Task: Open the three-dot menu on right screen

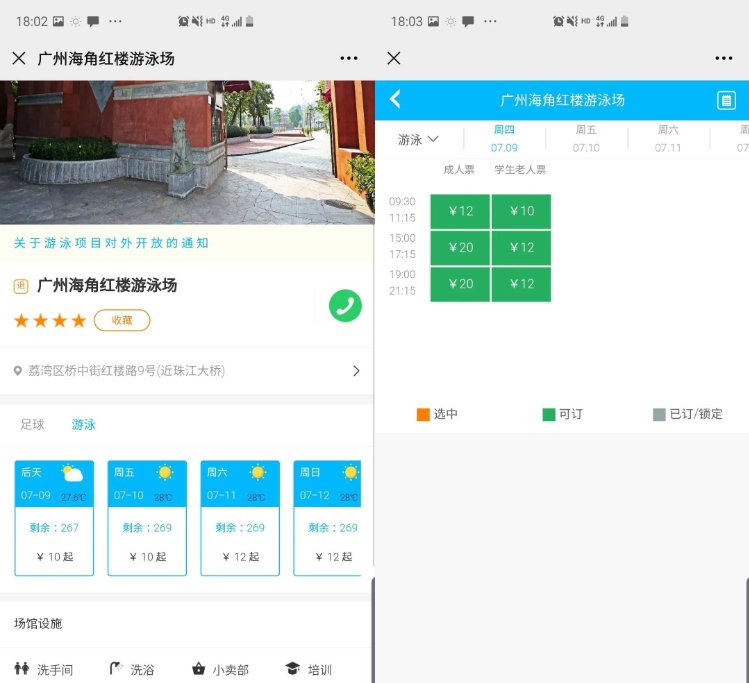Action: click(x=723, y=59)
